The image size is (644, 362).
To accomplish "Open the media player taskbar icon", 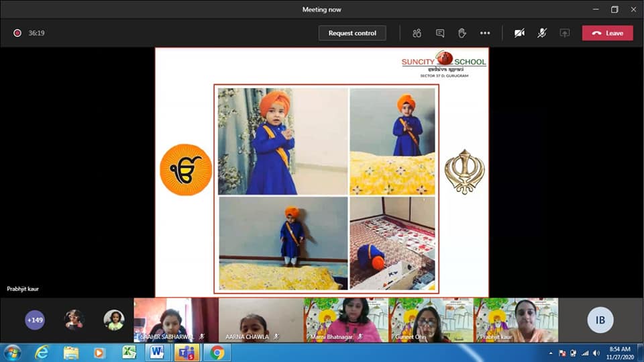I will click(99, 353).
